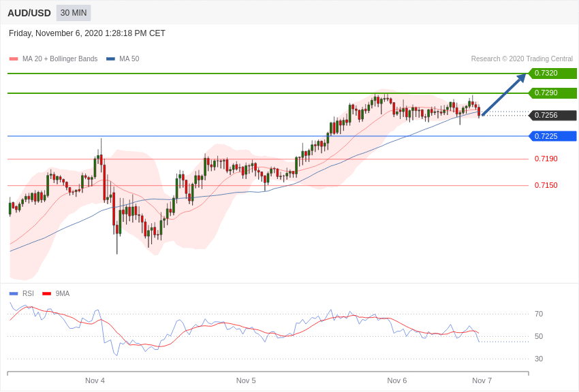Click the Nov 4 date axis label
The width and height of the screenshot is (579, 392).
tap(95, 380)
